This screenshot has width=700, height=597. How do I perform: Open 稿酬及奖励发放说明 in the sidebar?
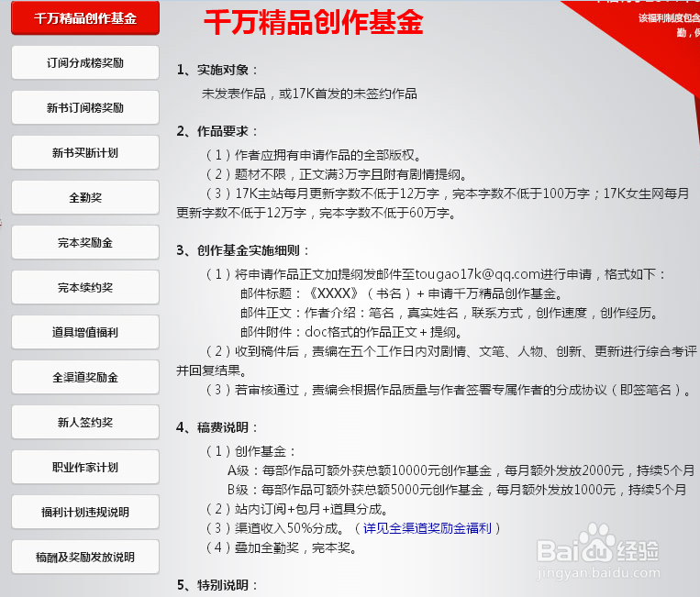tap(85, 557)
